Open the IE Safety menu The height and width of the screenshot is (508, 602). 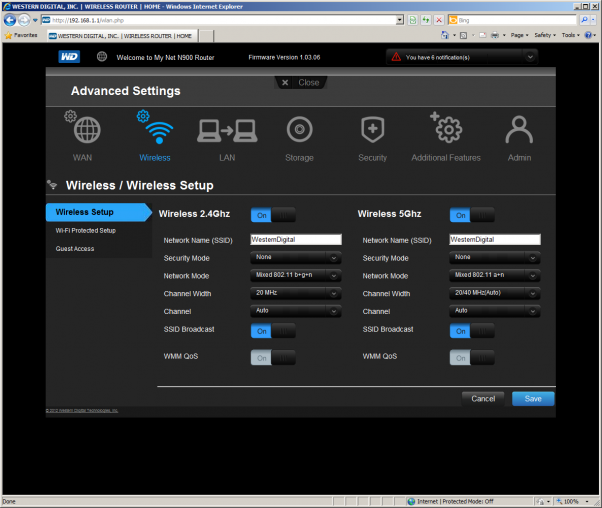(x=545, y=35)
